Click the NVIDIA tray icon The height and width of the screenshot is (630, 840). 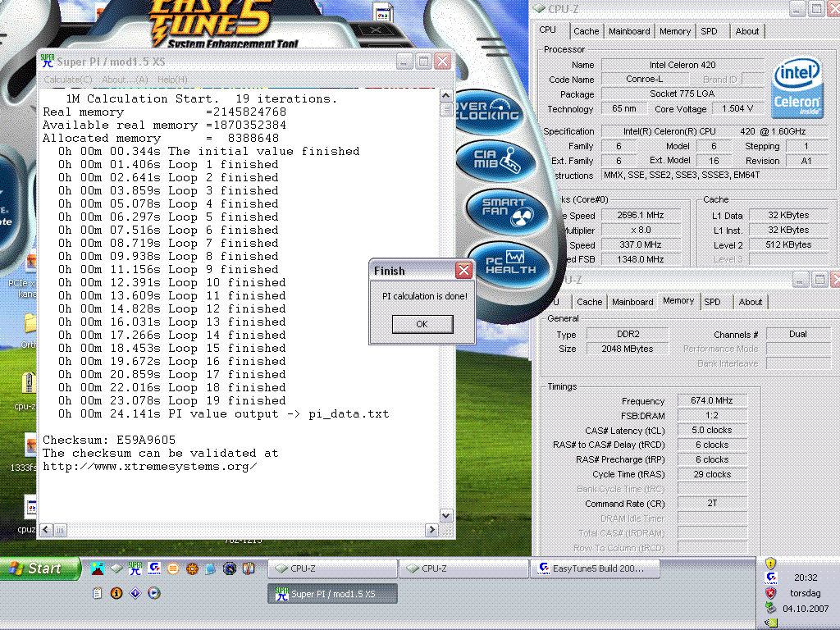click(x=771, y=623)
